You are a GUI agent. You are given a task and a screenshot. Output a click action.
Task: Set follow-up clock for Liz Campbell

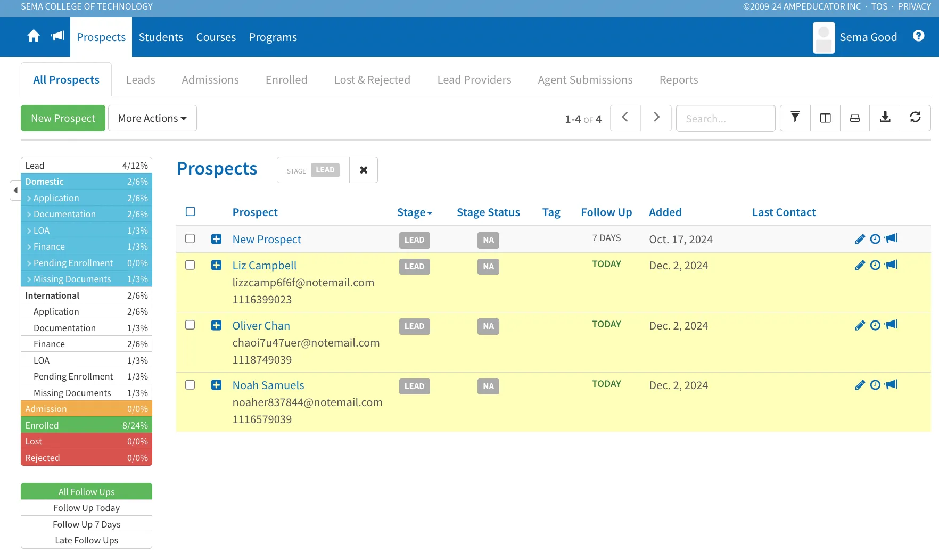tap(875, 265)
